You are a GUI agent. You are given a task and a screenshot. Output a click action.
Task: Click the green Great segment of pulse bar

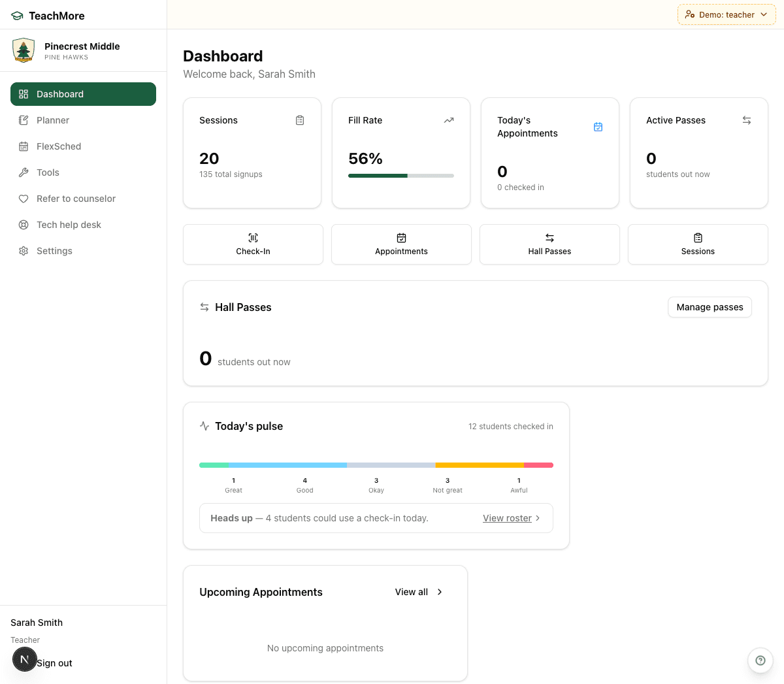tap(214, 465)
